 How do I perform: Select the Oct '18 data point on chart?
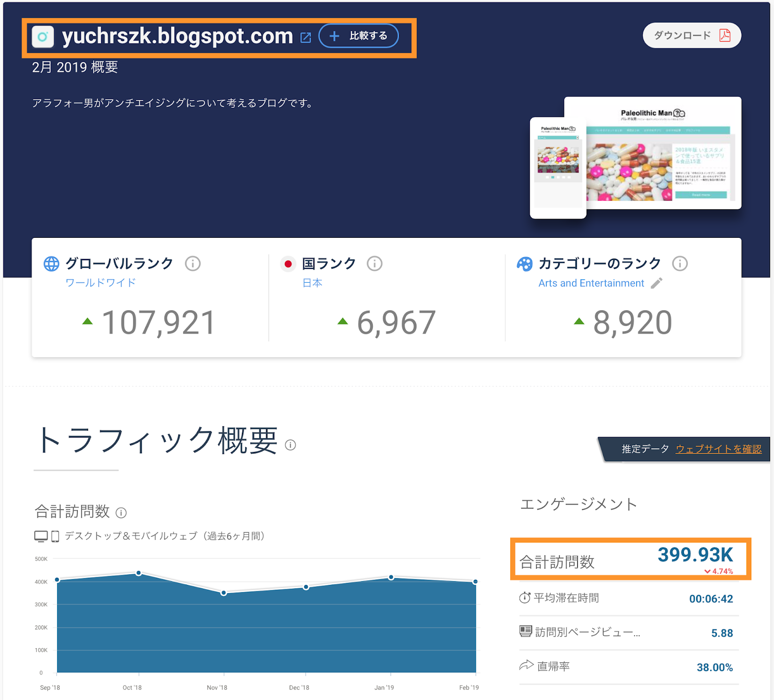[139, 573]
